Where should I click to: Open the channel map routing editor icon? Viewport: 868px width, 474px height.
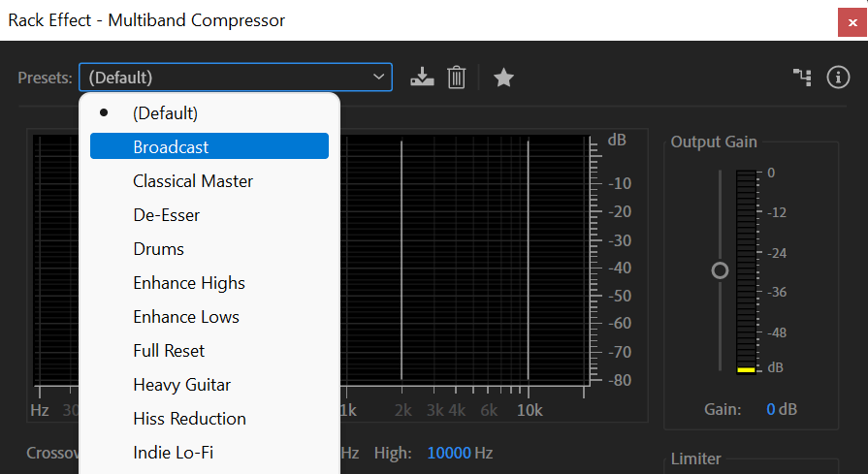pos(802,78)
